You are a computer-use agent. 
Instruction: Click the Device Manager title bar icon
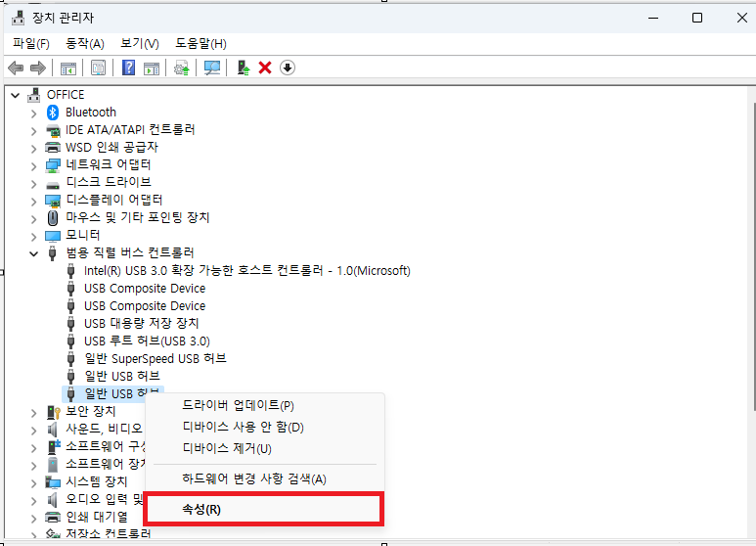[x=19, y=18]
